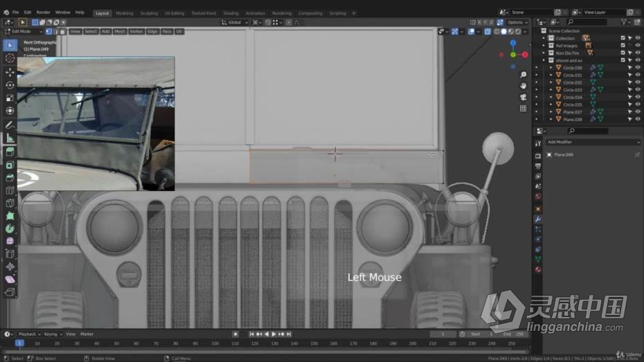Click the red X axis gizmo
644x362 pixels.
[x=525, y=55]
